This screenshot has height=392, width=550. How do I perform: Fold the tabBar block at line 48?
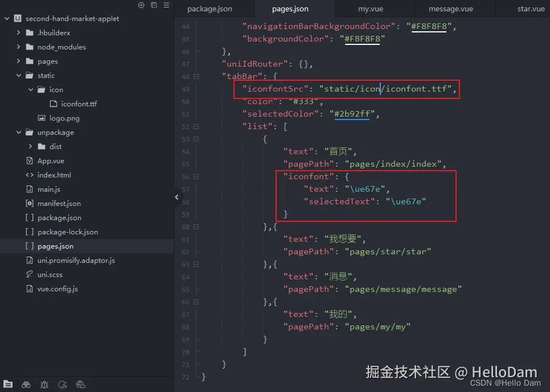196,76
